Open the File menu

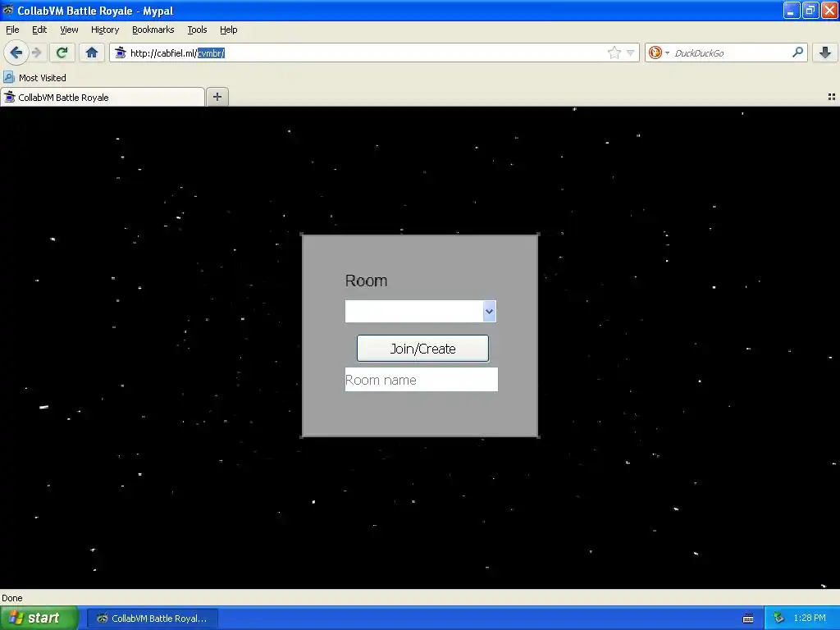click(x=12, y=30)
